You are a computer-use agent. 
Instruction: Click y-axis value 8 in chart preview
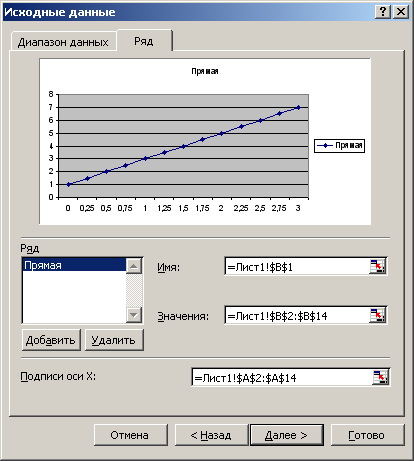coord(51,94)
